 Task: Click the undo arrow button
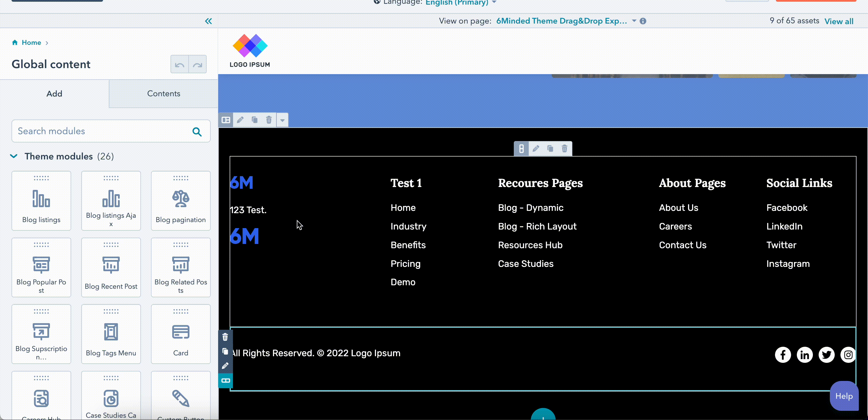180,64
